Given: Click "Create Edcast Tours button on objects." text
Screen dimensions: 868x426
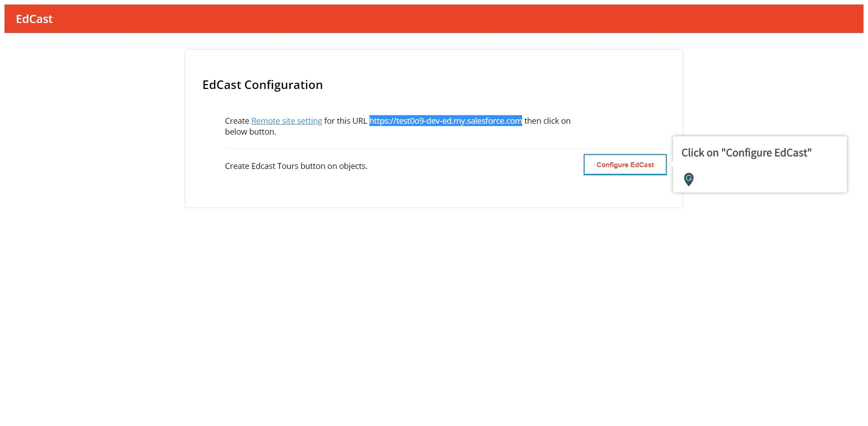Looking at the screenshot, I should (296, 166).
